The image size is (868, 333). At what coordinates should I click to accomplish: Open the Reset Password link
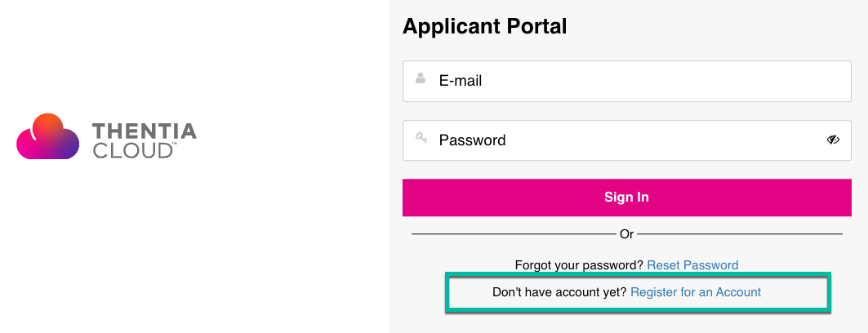(x=692, y=265)
